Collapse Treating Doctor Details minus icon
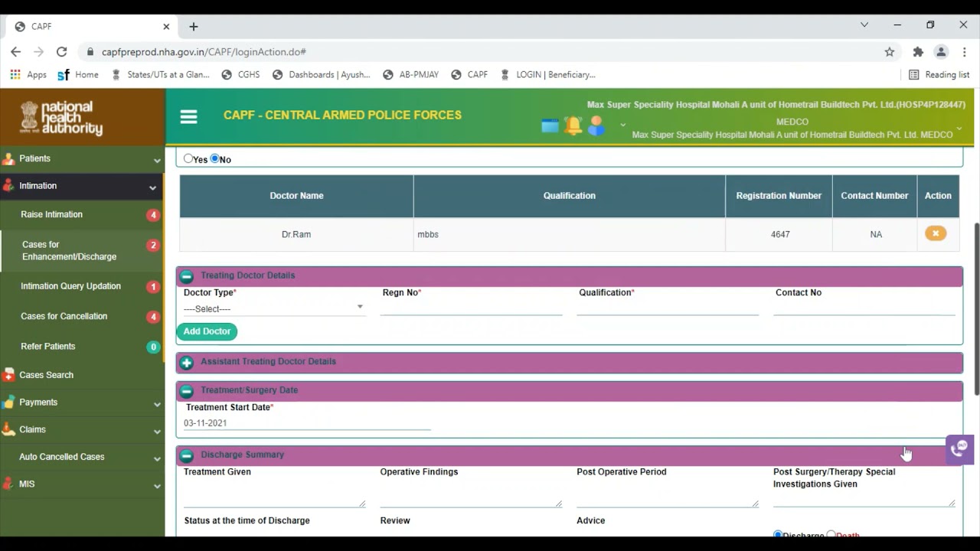This screenshot has width=980, height=551. (187, 276)
